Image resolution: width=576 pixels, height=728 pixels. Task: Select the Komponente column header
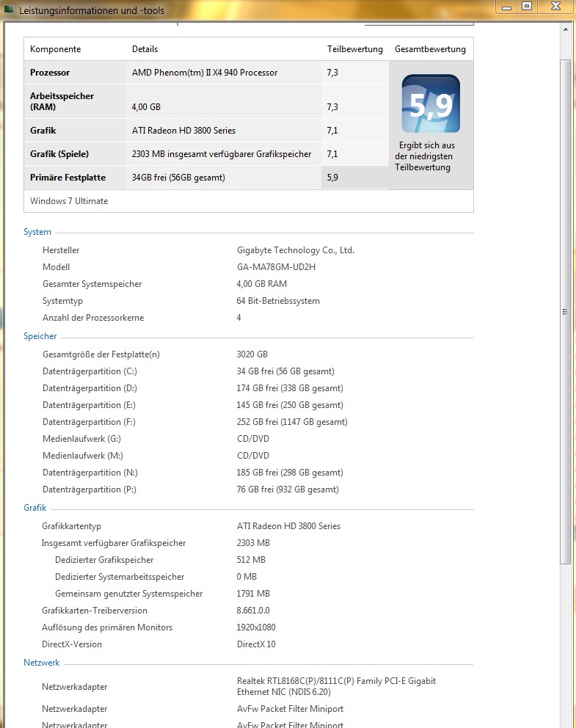(55, 49)
